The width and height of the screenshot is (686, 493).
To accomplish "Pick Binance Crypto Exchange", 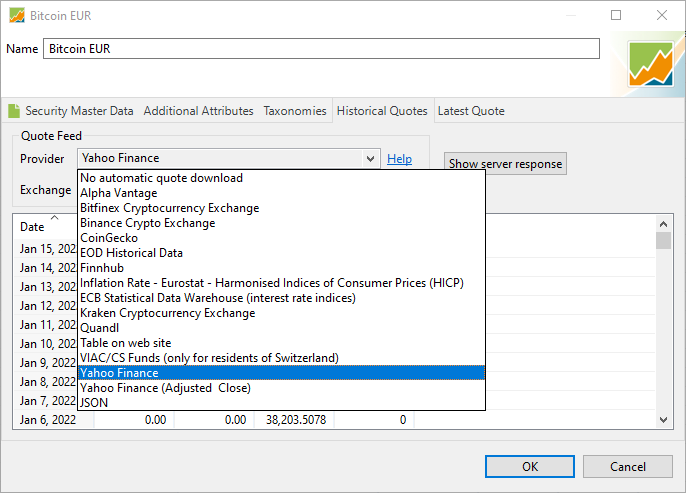I will coord(281,223).
